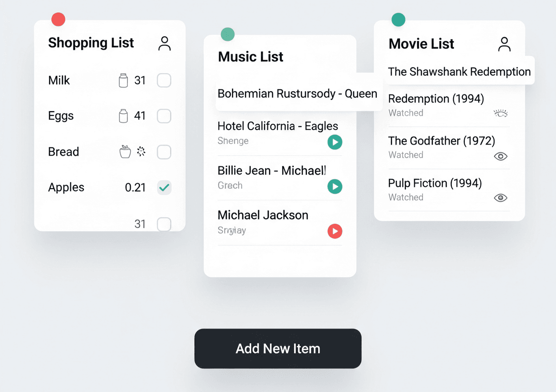The image size is (556, 392).
Task: Open the Bohemian Rustursody - Queen item
Action: [298, 93]
